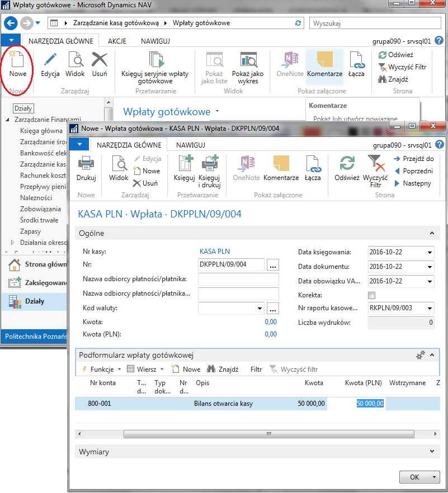The height and width of the screenshot is (493, 448).
Task: Go to Poprzedni record
Action: (x=414, y=171)
